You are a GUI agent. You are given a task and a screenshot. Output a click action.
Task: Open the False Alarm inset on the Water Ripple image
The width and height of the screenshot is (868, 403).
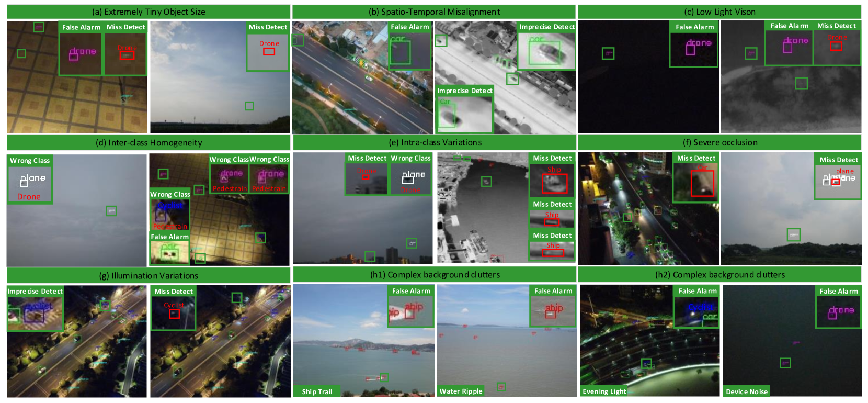(553, 307)
